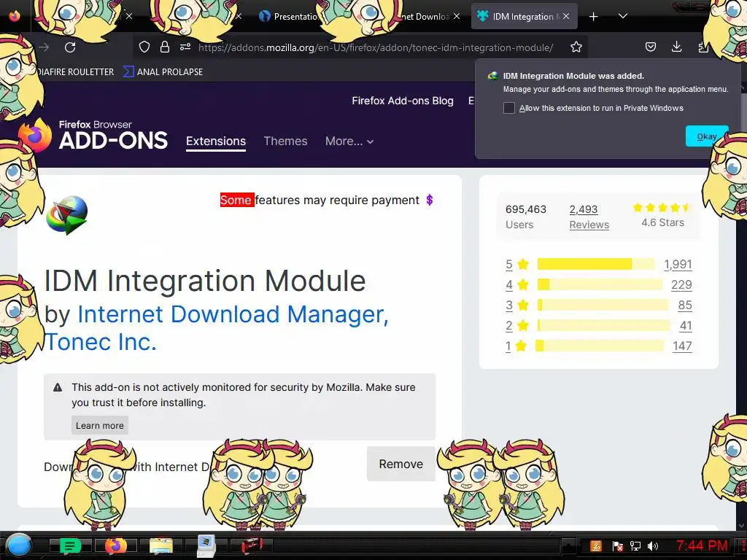
Task: Open the 147 one-star reviews count
Action: tap(682, 346)
